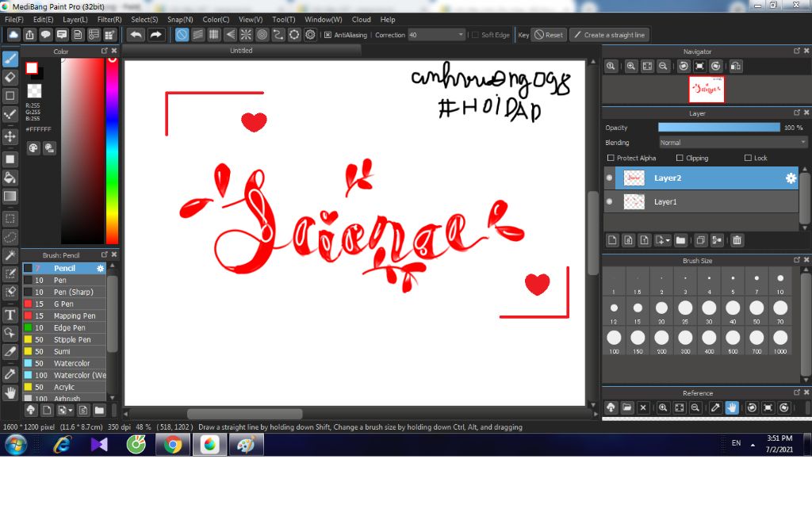Image resolution: width=812 pixels, height=524 pixels.
Task: Enable Clipping checkbox
Action: coord(680,158)
